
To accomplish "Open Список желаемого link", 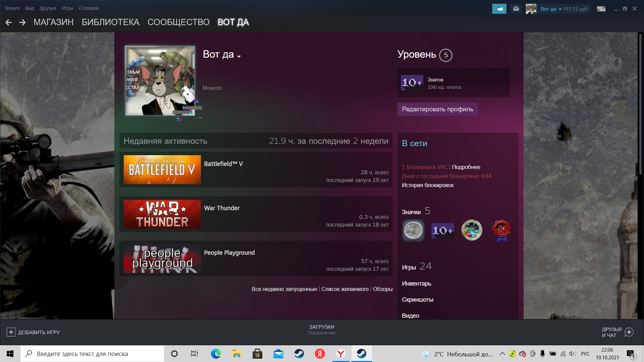I will coord(345,289).
